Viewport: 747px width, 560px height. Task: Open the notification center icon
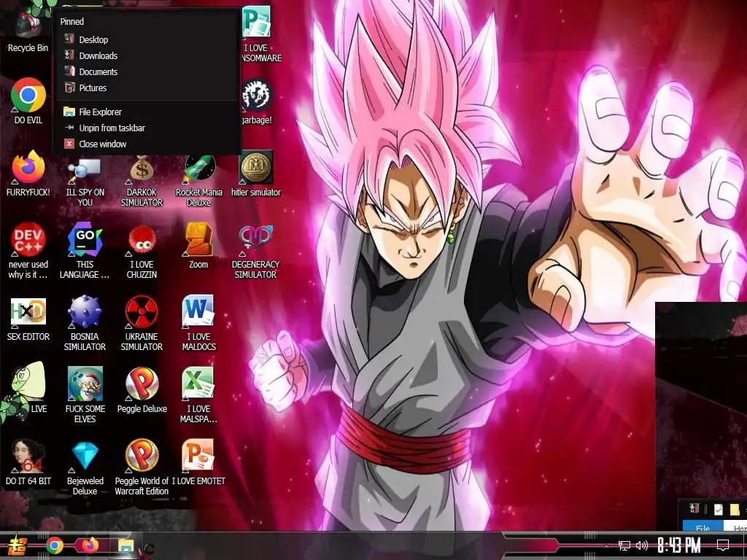click(x=723, y=545)
